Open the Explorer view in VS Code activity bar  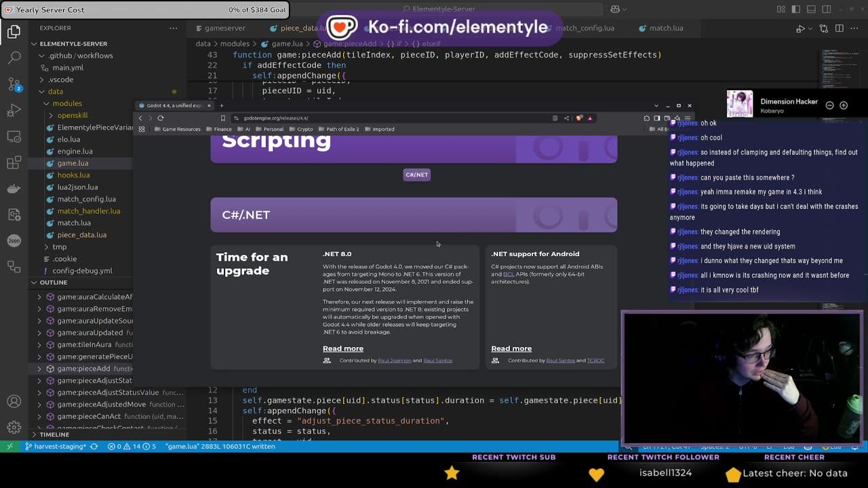[14, 32]
